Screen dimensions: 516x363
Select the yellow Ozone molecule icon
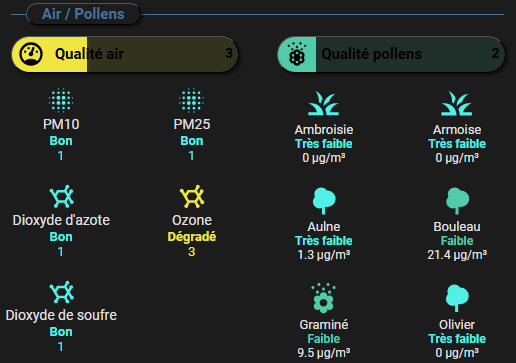(x=192, y=196)
